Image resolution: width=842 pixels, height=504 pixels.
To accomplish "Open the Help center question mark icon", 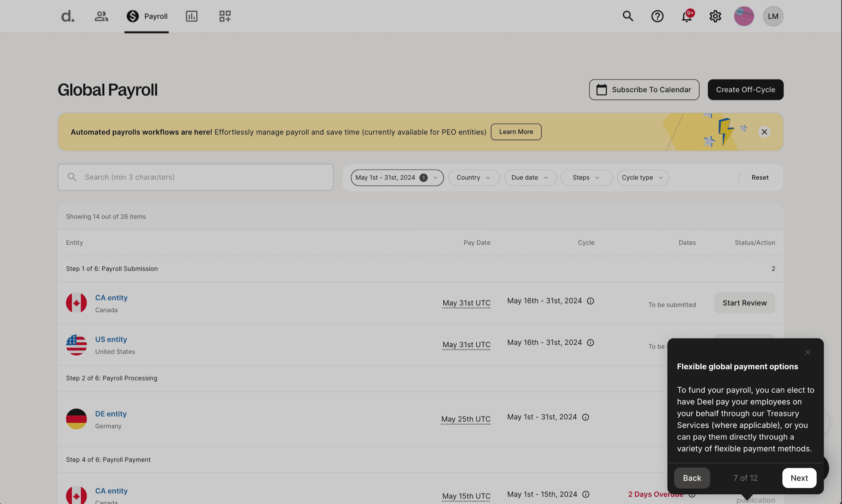I will click(657, 16).
